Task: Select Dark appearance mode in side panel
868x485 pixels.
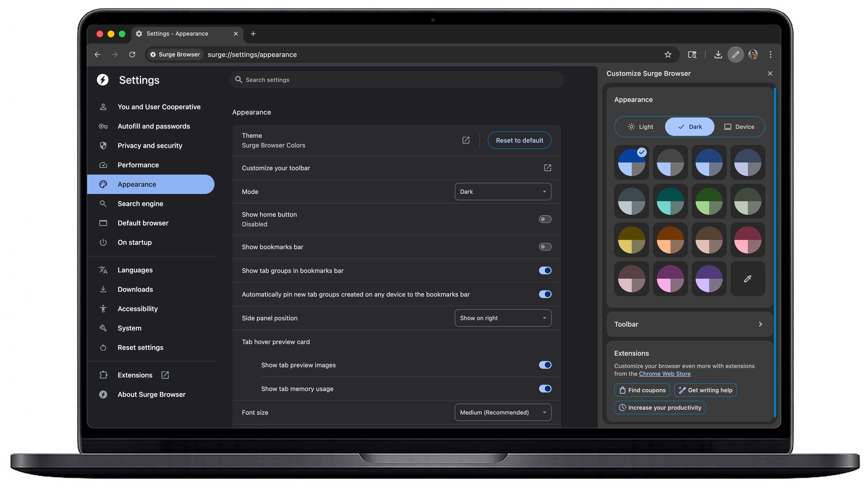Action: click(689, 127)
